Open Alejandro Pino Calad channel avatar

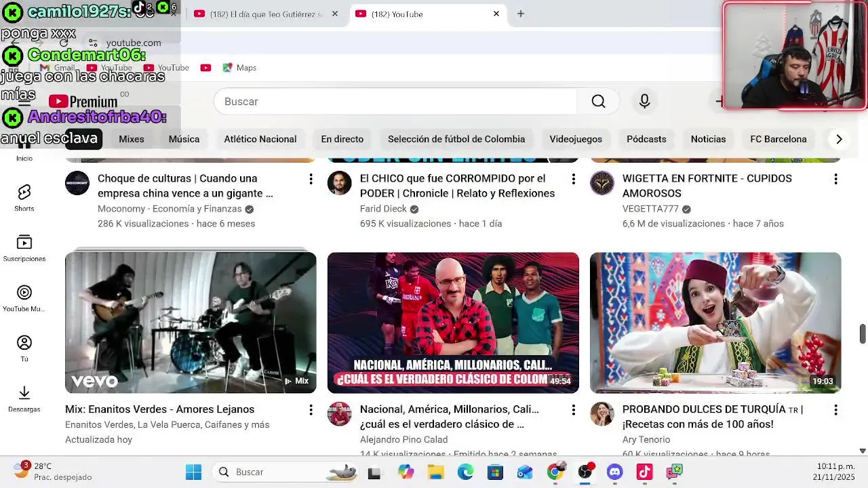click(340, 414)
